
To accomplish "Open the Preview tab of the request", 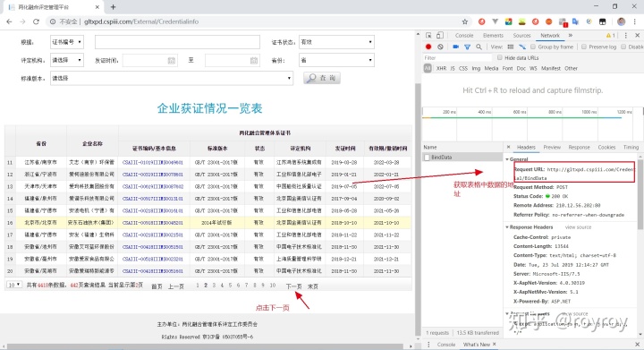I will (x=552, y=147).
